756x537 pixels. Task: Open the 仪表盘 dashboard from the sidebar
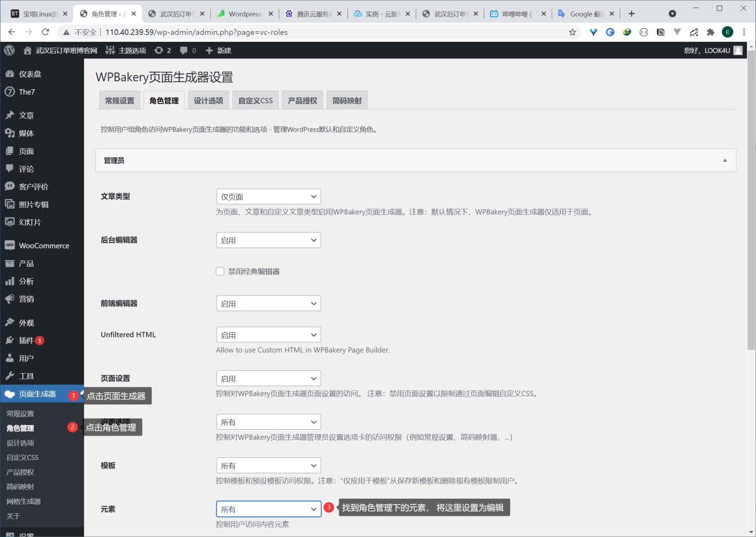[28, 73]
